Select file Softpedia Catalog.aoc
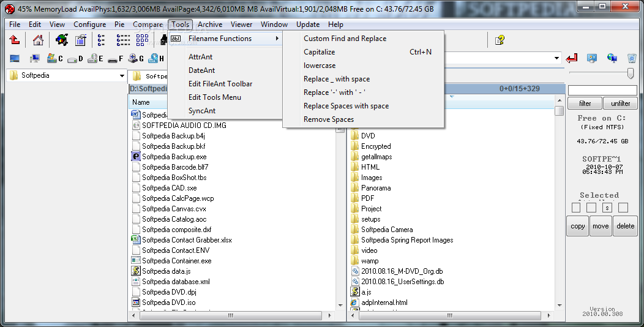This screenshot has height=327, width=644. (174, 219)
